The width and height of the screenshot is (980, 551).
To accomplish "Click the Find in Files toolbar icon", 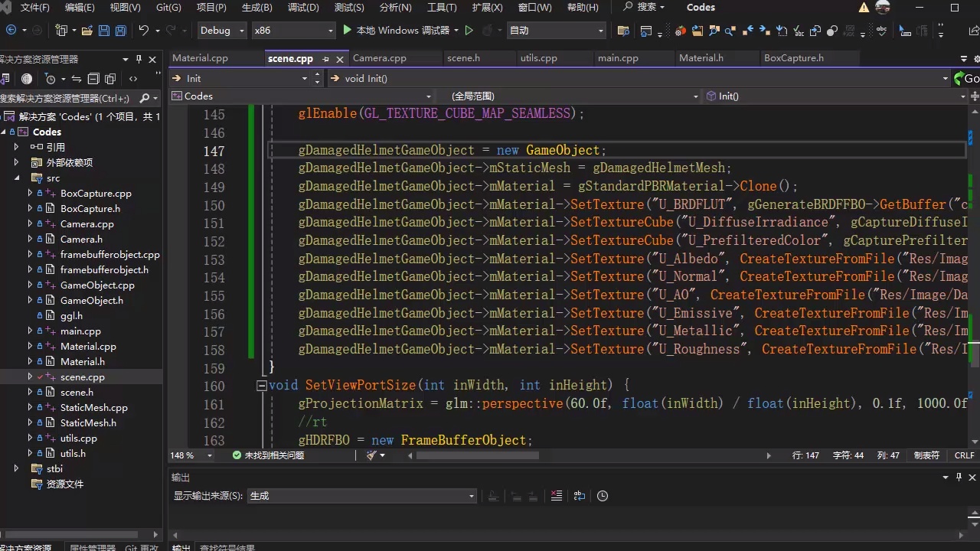I will click(x=623, y=31).
